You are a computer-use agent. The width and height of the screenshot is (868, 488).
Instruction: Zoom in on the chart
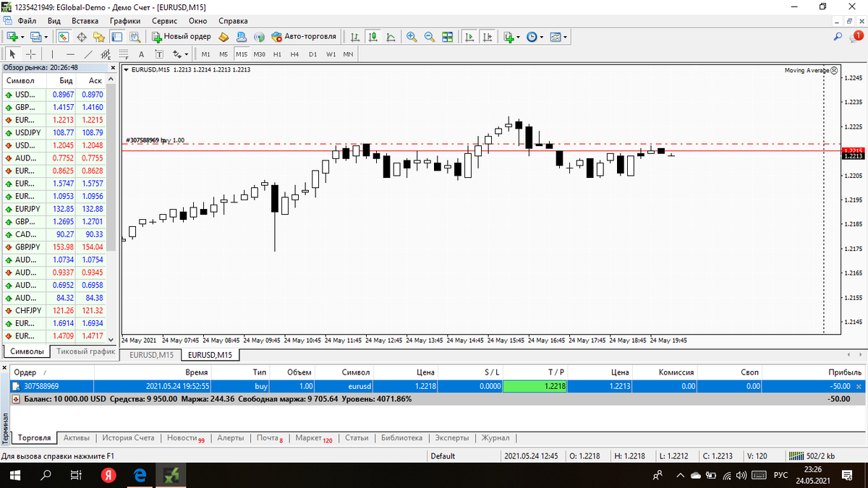pos(412,37)
